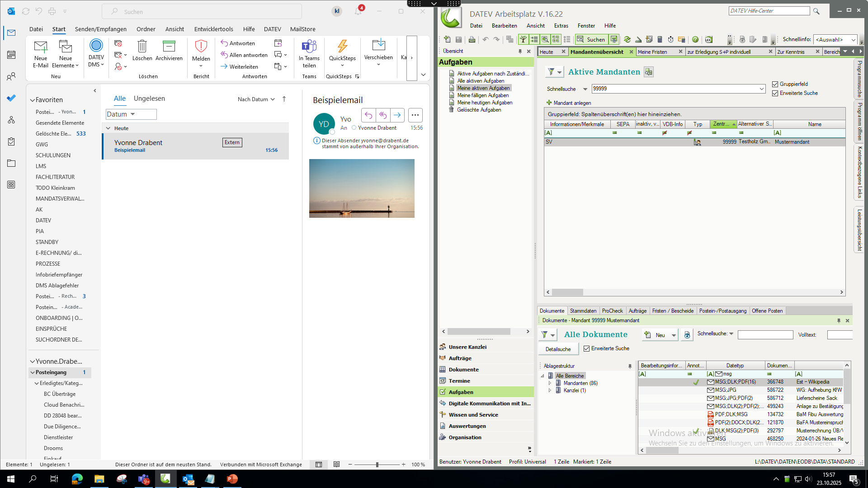
Task: Open the Nach Datum sort dropdown
Action: (256, 99)
